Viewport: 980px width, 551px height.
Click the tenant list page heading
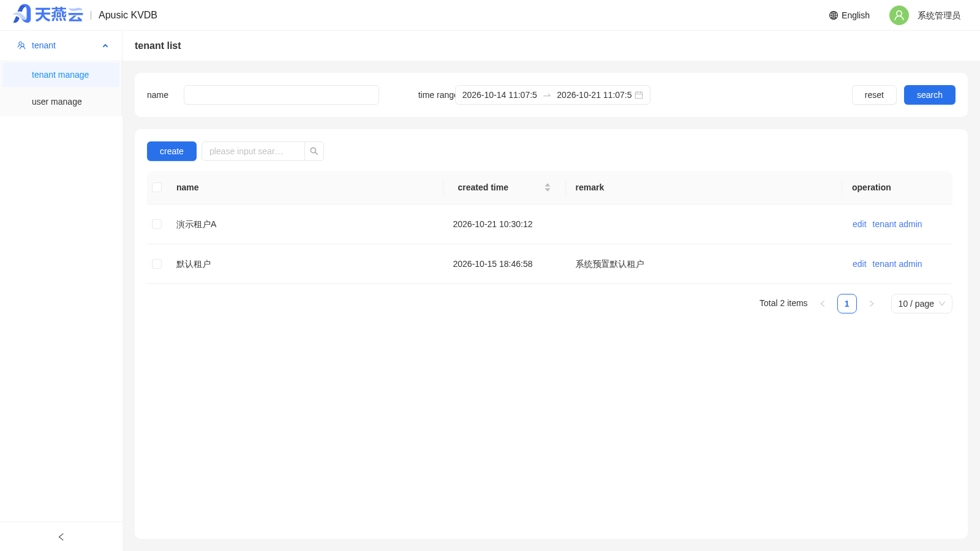(157, 45)
